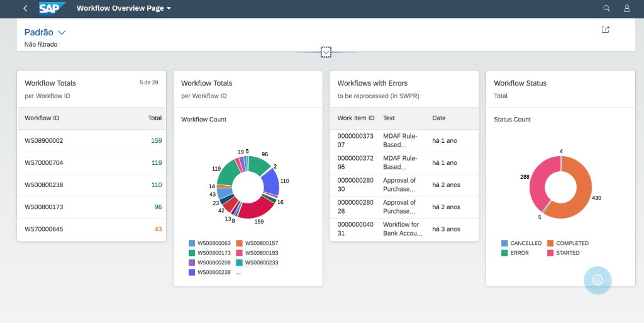The height and width of the screenshot is (323, 644).
Task: Click the Work Item ID column header
Action: click(356, 118)
